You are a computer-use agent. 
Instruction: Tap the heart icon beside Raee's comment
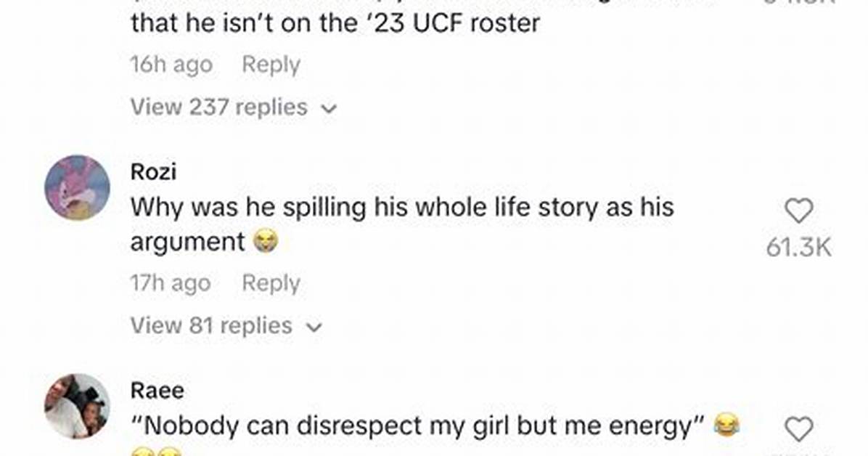(799, 429)
